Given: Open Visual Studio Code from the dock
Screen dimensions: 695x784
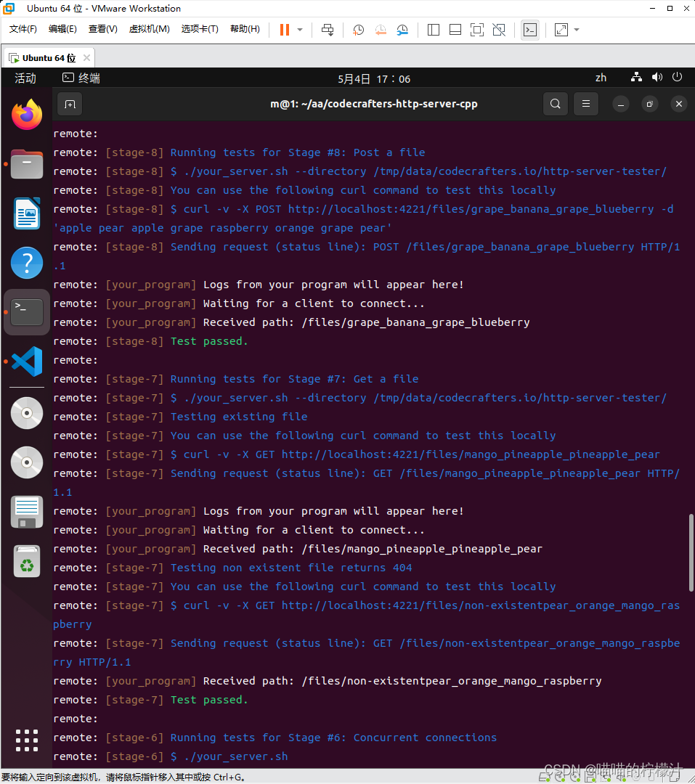Looking at the screenshot, I should tap(27, 361).
